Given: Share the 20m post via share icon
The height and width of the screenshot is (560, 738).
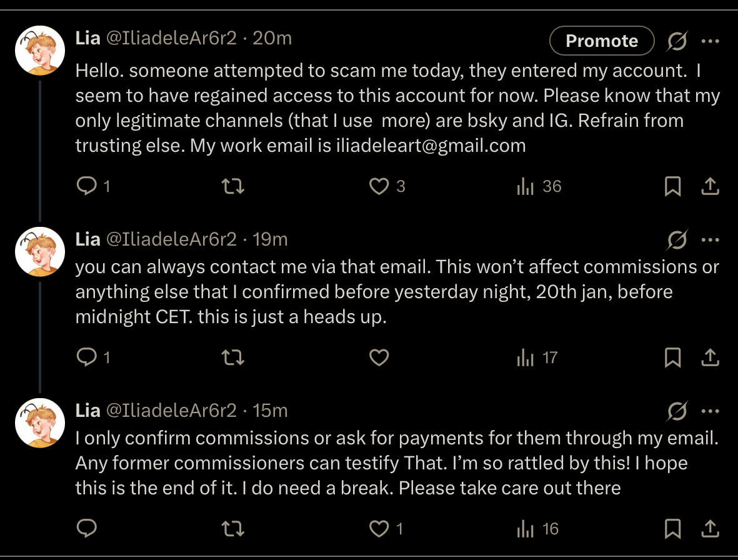Looking at the screenshot, I should tap(711, 186).
